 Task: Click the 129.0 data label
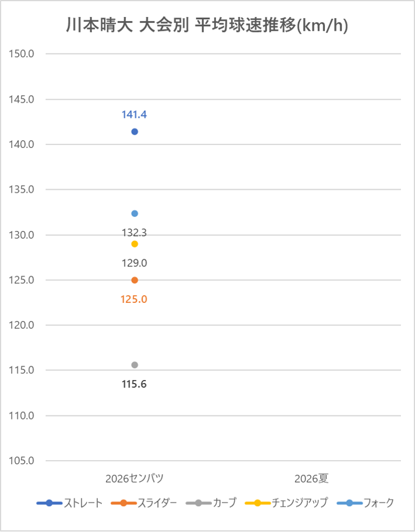pos(134,263)
